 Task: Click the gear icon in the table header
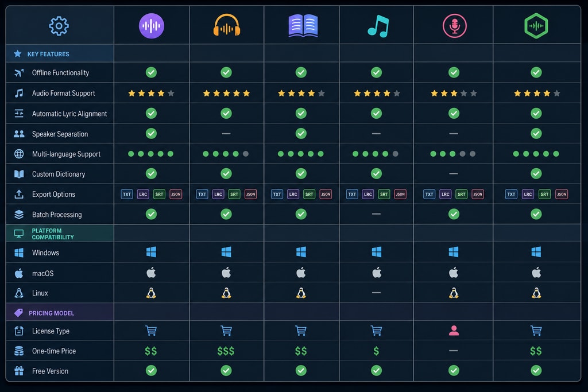tap(59, 26)
